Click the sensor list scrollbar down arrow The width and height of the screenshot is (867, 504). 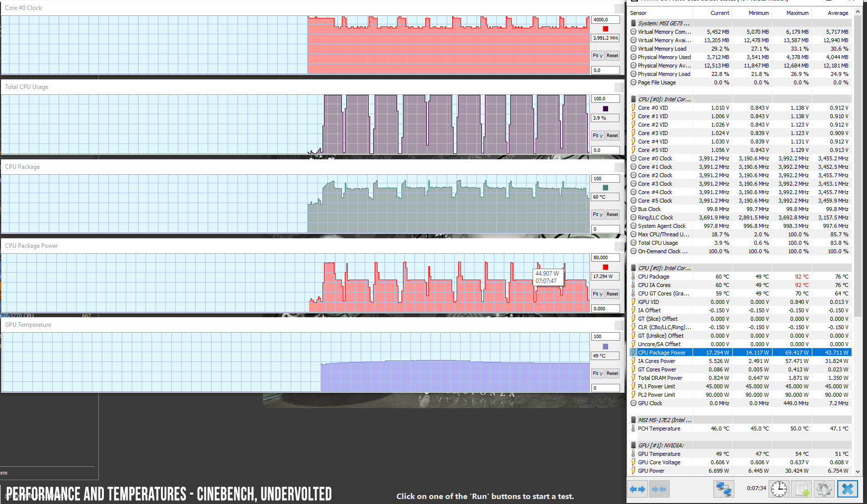click(x=858, y=471)
